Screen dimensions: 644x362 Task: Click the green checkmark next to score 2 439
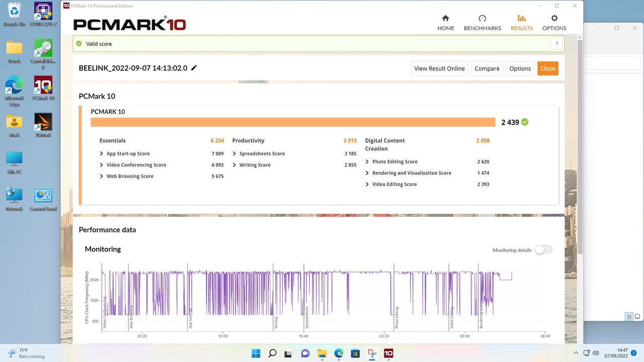click(525, 122)
